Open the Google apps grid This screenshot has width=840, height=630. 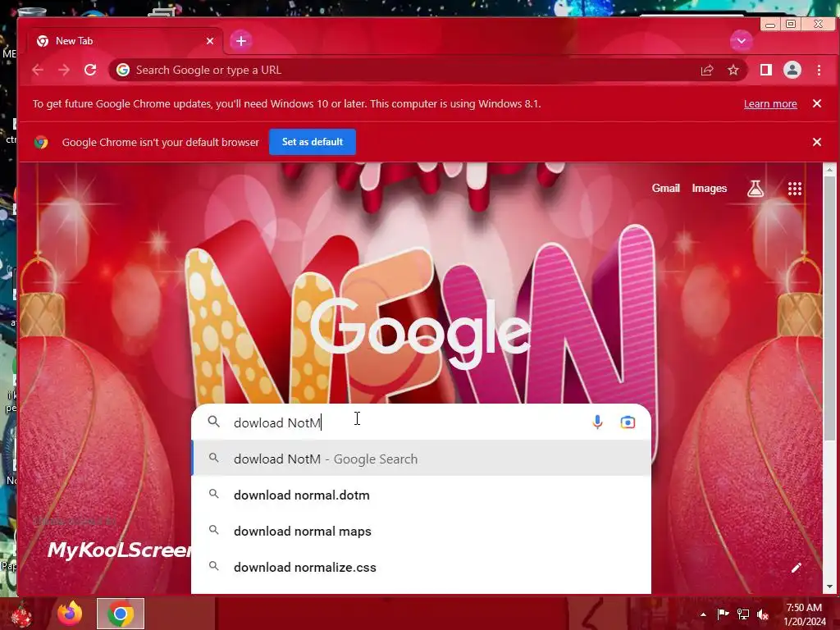point(794,189)
